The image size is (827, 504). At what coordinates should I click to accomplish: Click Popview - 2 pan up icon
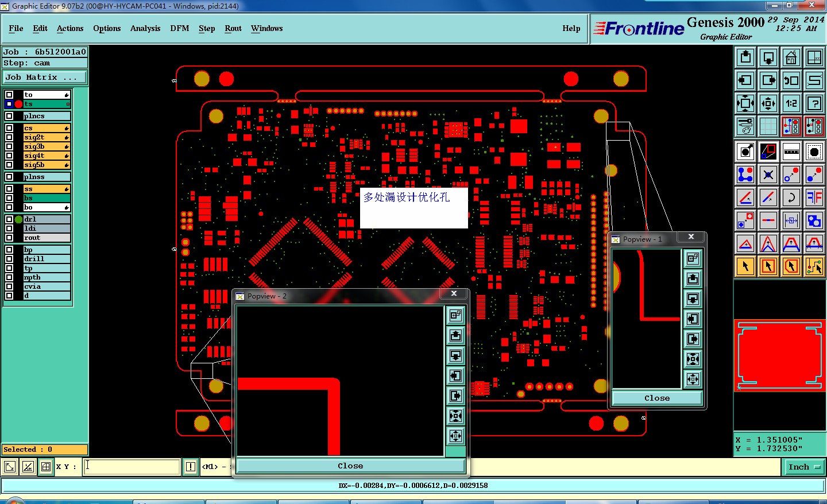coord(455,335)
